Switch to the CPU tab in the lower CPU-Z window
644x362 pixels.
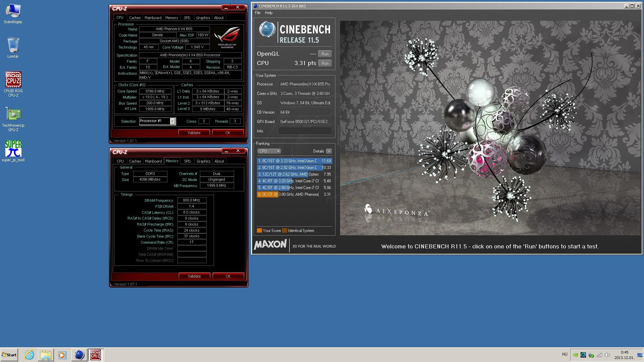click(120, 161)
